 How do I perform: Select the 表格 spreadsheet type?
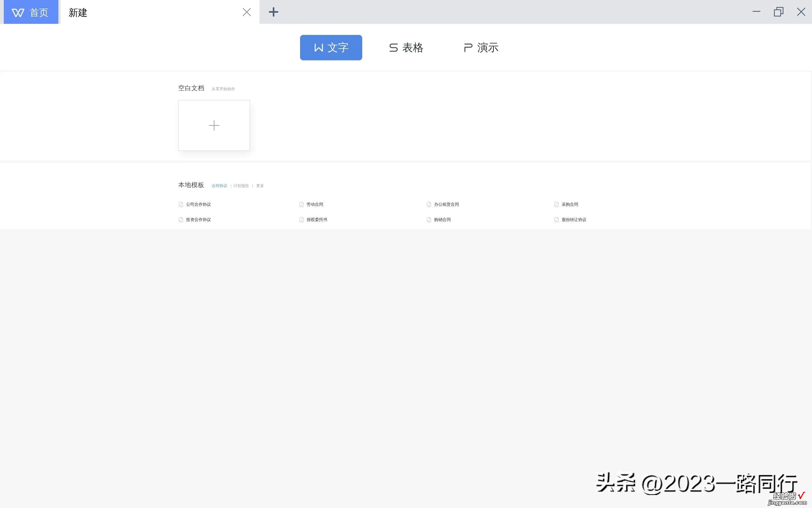pos(406,48)
